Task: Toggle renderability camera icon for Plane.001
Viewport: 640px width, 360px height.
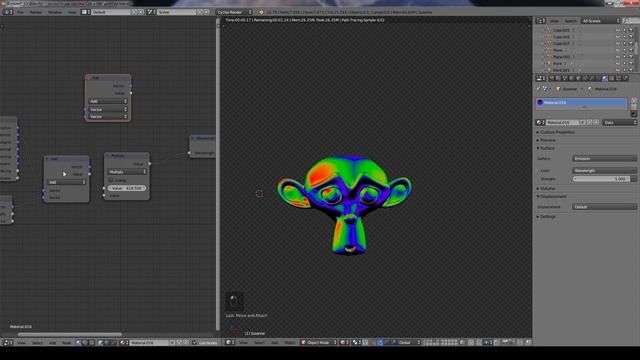Action: [x=631, y=57]
